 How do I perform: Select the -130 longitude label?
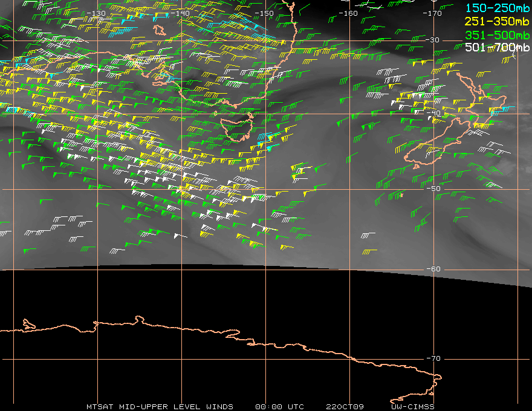pos(96,13)
